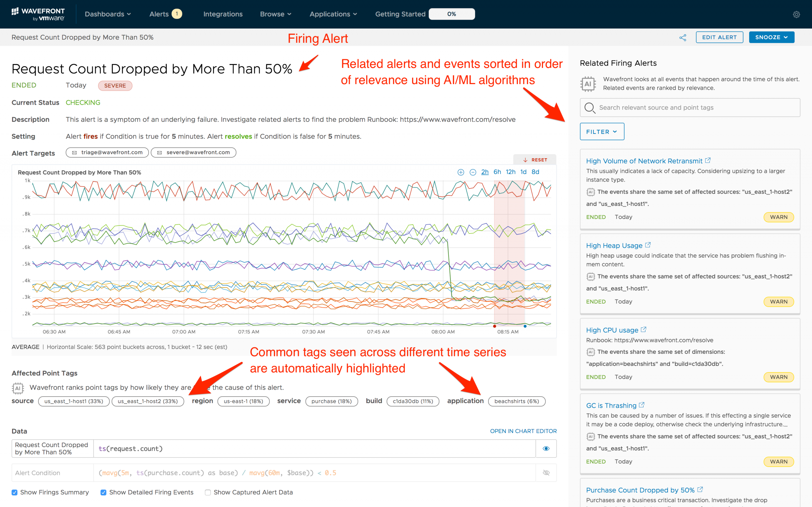Open GC is Thrashing external link icon
The width and height of the screenshot is (812, 507).
coord(641,405)
